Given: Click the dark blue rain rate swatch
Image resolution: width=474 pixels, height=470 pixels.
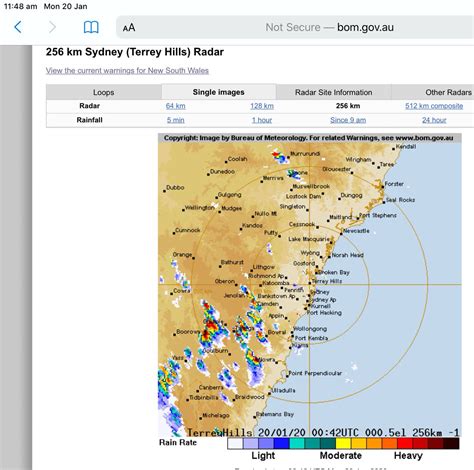Looking at the screenshot, I should click(281, 443).
